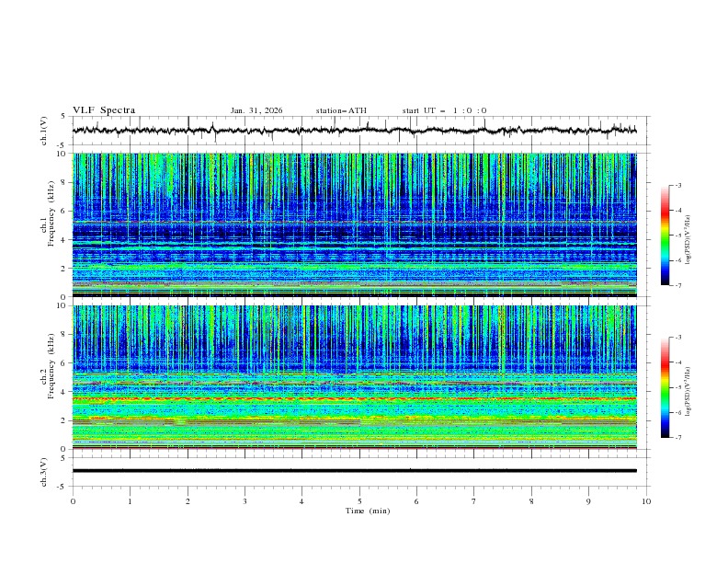Click time axis tick label "6"
Image resolution: width=728 pixels, height=563 pixels.
pos(416,501)
